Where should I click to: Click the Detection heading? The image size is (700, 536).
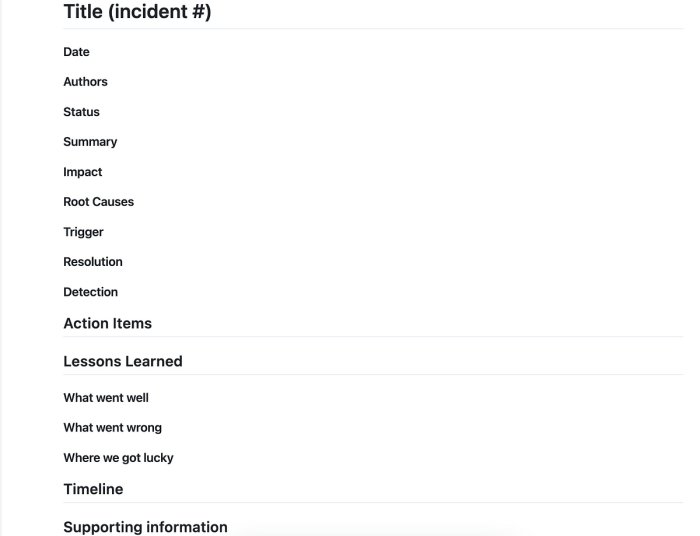pos(91,292)
